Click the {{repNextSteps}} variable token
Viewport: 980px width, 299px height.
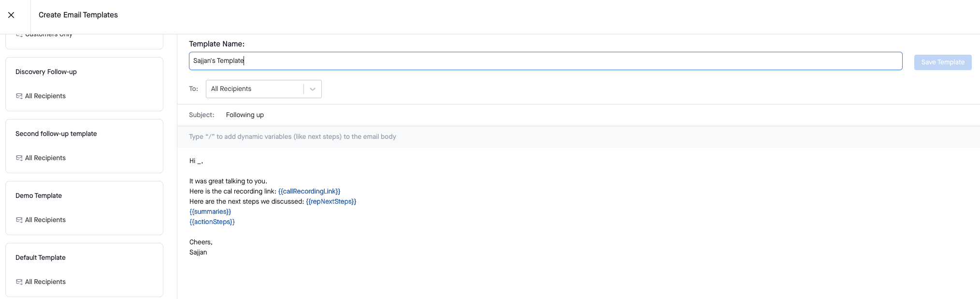coord(331,201)
